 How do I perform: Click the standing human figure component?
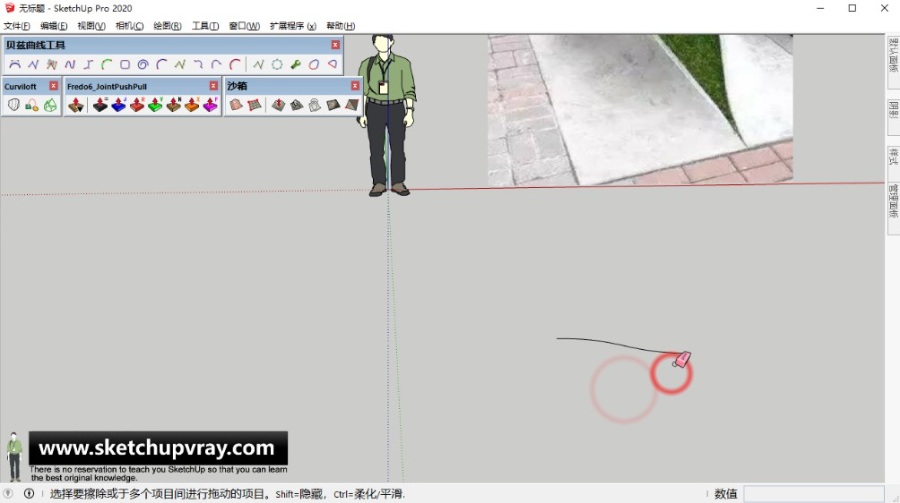pos(386,115)
